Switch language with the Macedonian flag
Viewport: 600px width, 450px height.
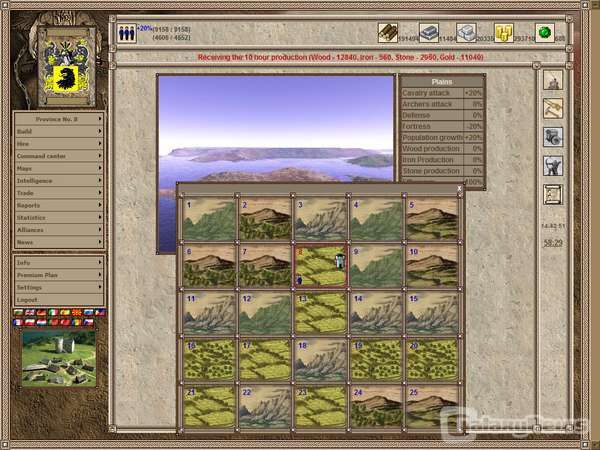[x=77, y=313]
